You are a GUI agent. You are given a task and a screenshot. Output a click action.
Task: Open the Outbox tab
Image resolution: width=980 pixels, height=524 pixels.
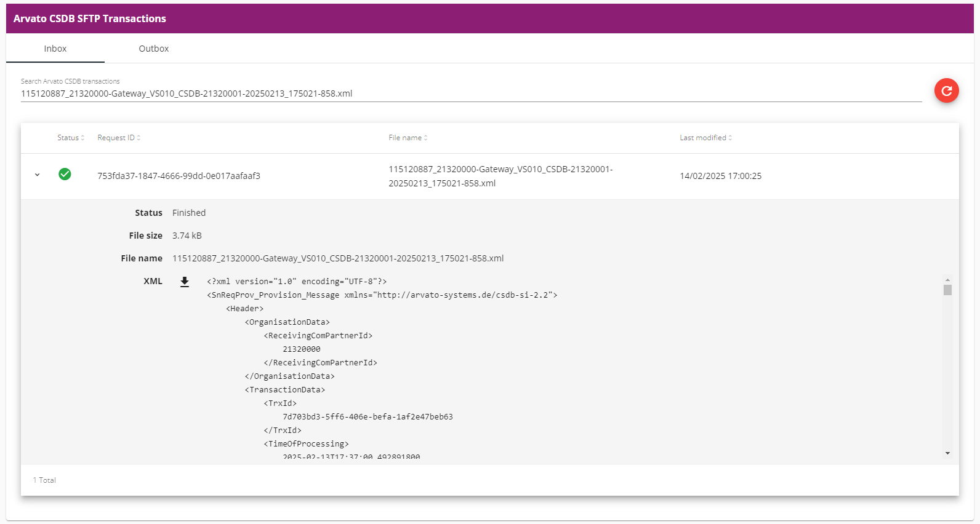tap(154, 49)
